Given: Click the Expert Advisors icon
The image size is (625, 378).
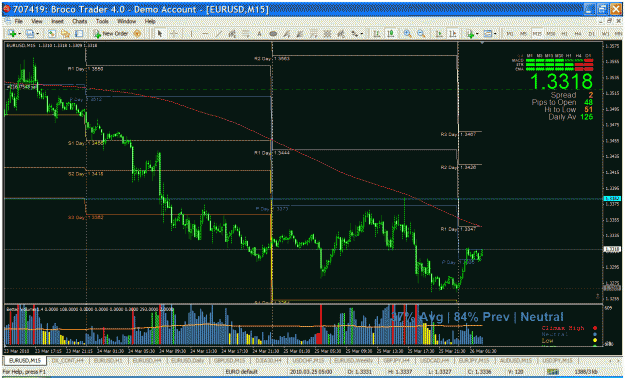Looking at the screenshot, I should (137, 34).
